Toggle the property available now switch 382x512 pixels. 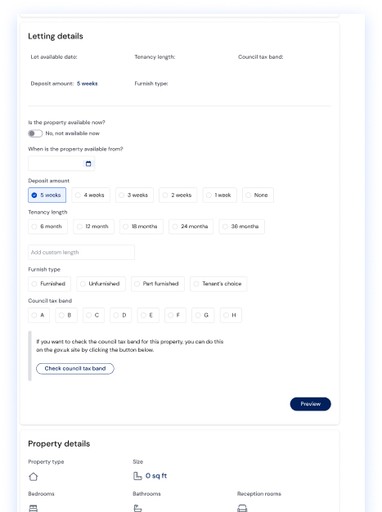(35, 133)
